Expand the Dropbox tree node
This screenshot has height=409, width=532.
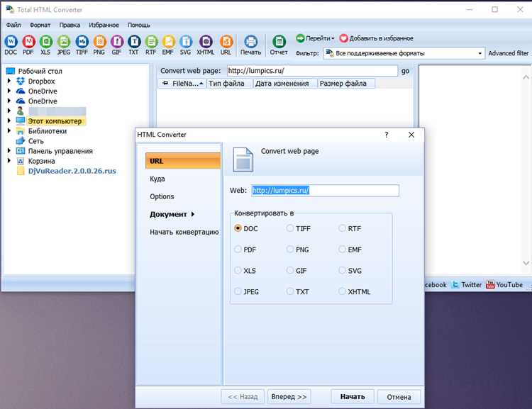(9, 81)
